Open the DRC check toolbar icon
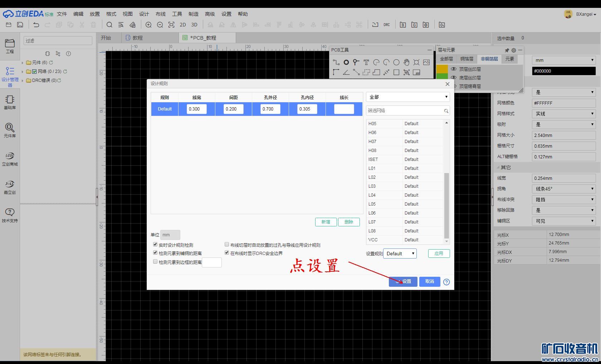601x364 pixels. [x=387, y=25]
